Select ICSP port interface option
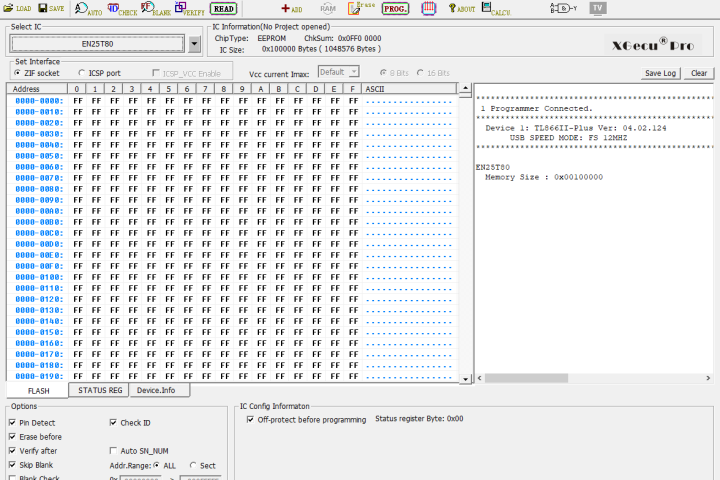Viewport: 720px width, 480px height. (x=82, y=73)
